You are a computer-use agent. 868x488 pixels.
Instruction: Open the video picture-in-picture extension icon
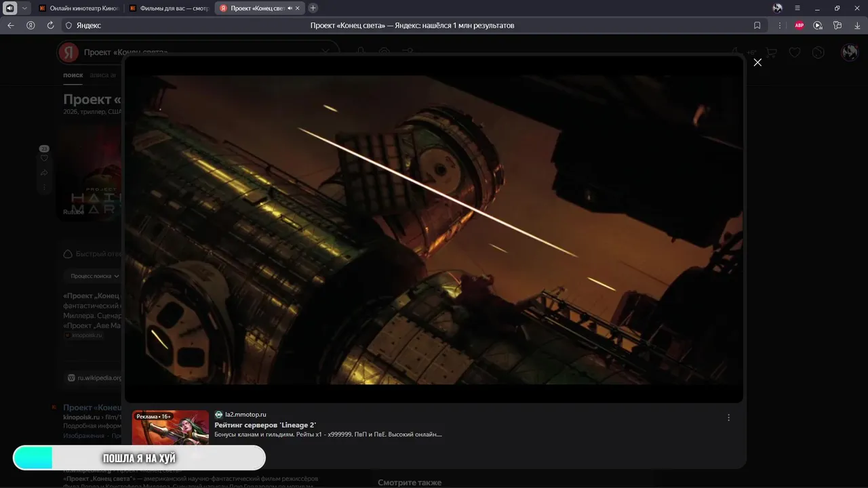818,25
